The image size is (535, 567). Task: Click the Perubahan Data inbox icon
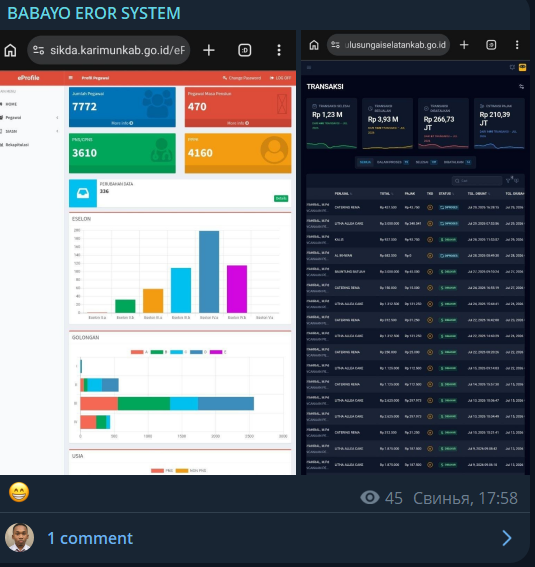(83, 193)
